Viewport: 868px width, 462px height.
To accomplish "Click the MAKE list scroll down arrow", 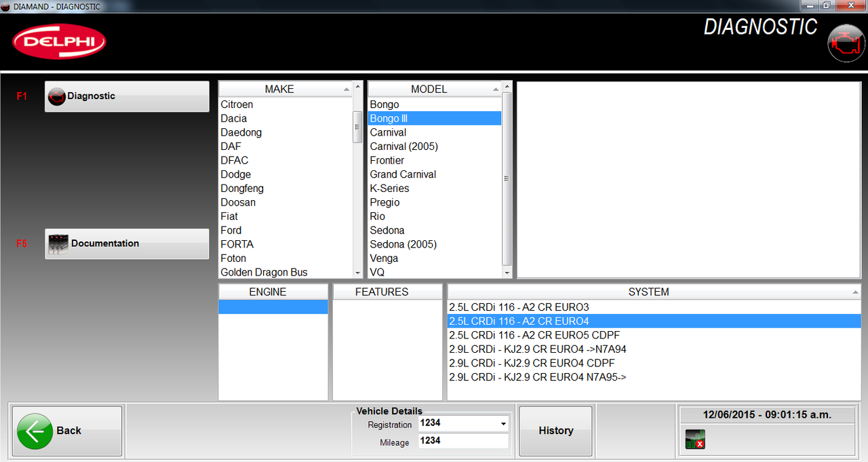I will (357, 273).
